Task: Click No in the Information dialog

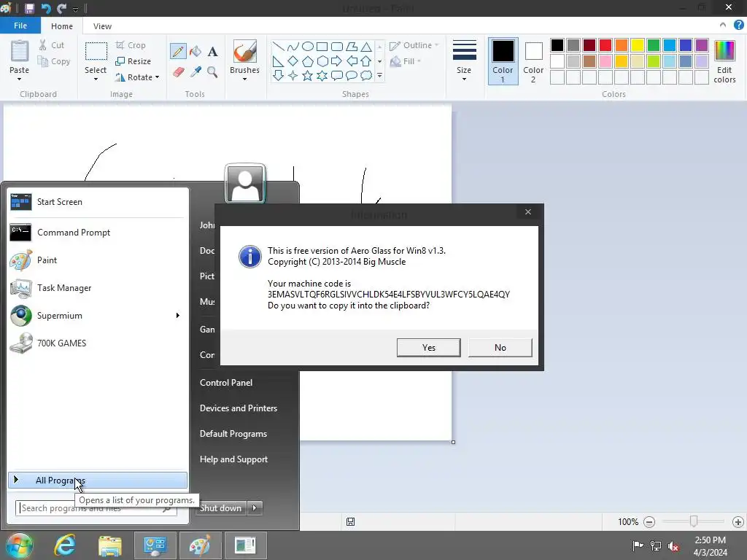Action: 500,348
